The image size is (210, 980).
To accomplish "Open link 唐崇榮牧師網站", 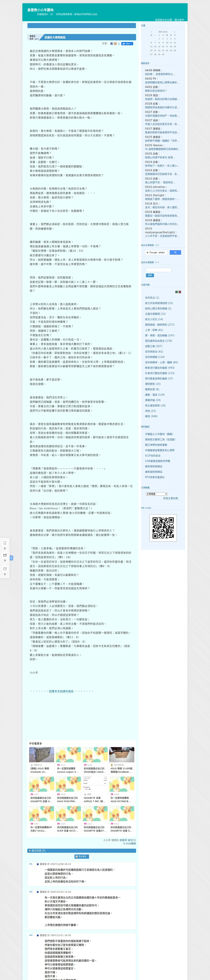I will coord(154,466).
